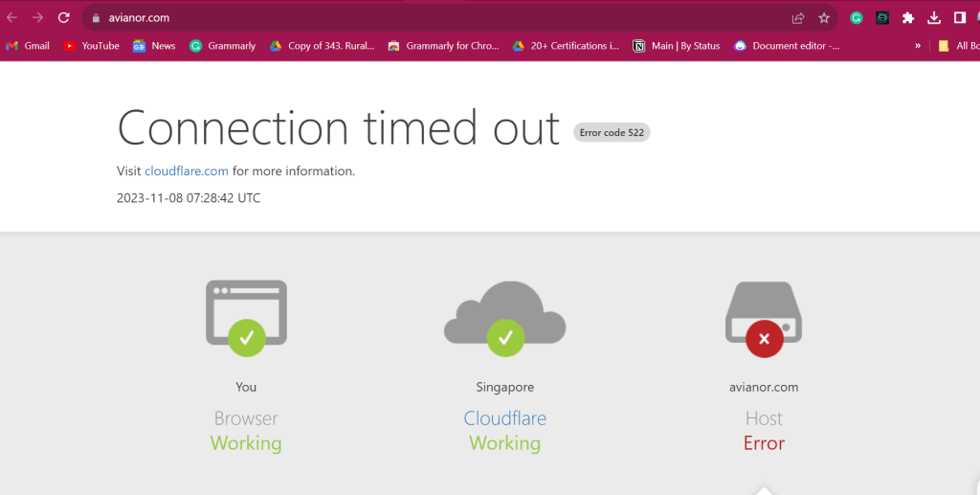Click the red Error status text
This screenshot has height=495, width=980.
pyautogui.click(x=764, y=443)
